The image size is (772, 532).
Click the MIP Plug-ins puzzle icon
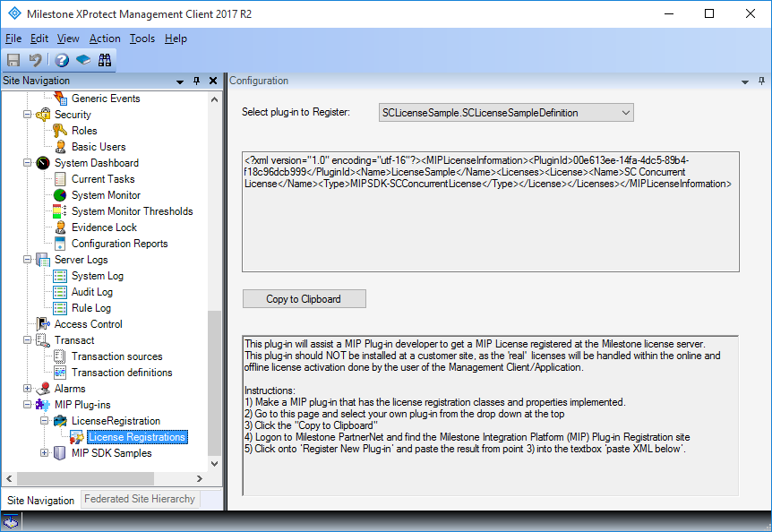coord(43,405)
